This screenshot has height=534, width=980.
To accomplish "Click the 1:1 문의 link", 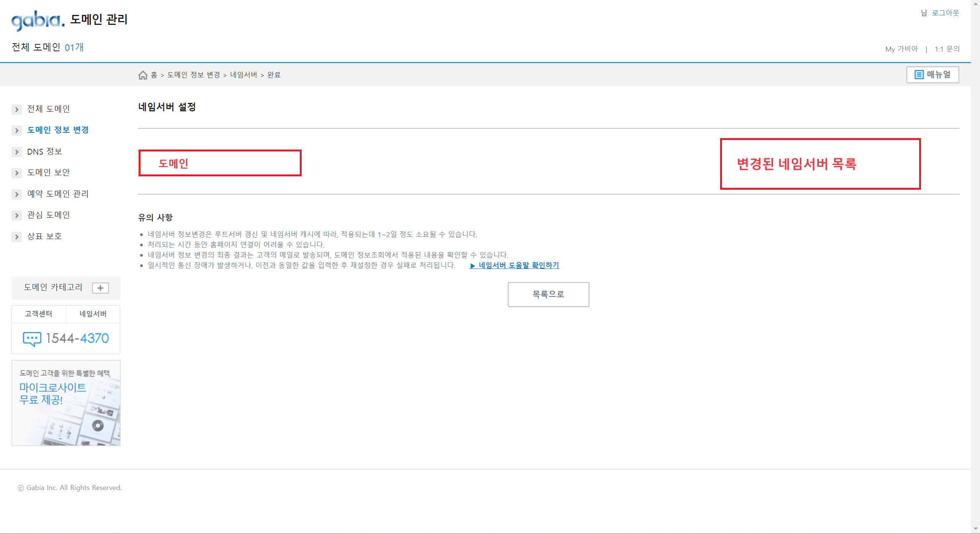I will click(x=947, y=49).
